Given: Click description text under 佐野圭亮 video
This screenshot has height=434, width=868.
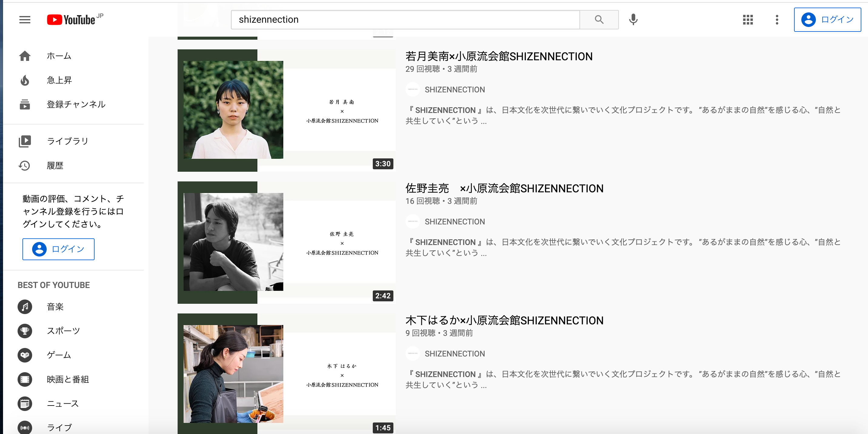Looking at the screenshot, I should [x=623, y=247].
